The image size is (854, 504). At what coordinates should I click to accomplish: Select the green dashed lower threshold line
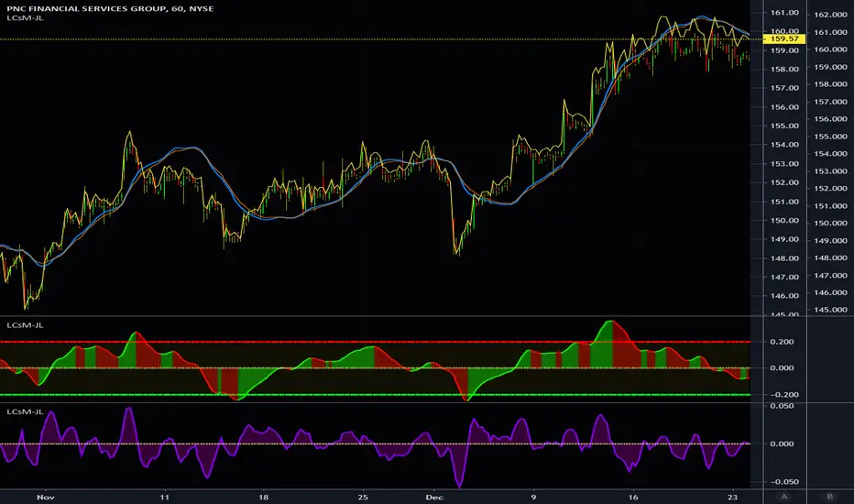coord(367,395)
